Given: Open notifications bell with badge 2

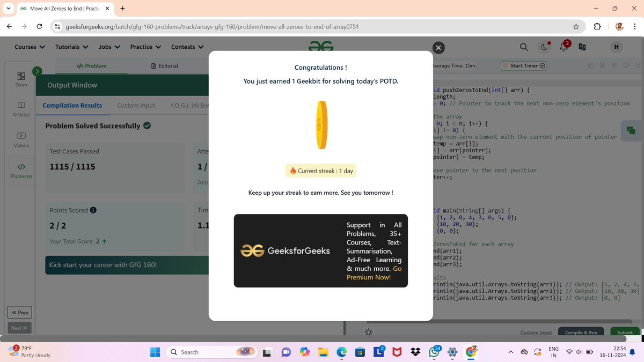Looking at the screenshot, I should point(563,47).
